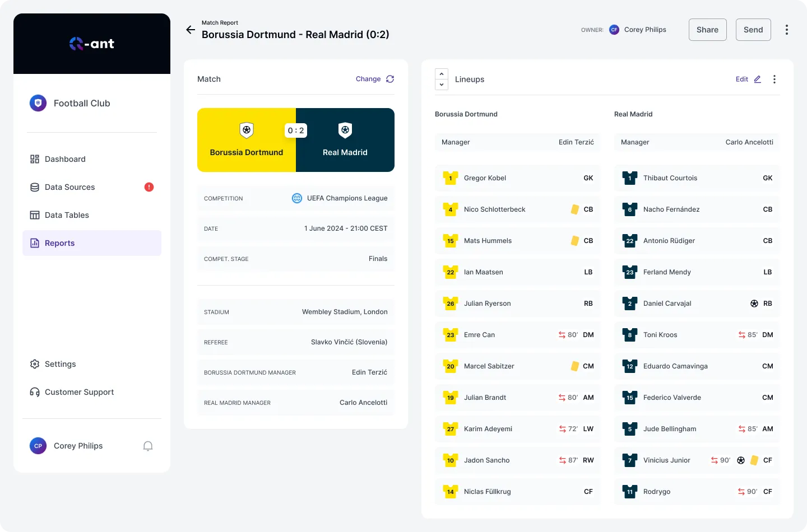Image resolution: width=807 pixels, height=532 pixels.
Task: Click the Data Sources alert badge
Action: [x=149, y=187]
